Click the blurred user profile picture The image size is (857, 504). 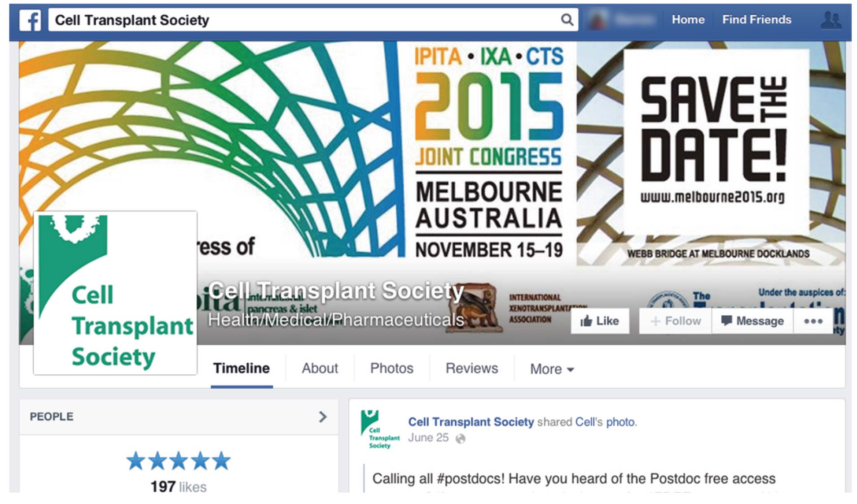[x=598, y=20]
